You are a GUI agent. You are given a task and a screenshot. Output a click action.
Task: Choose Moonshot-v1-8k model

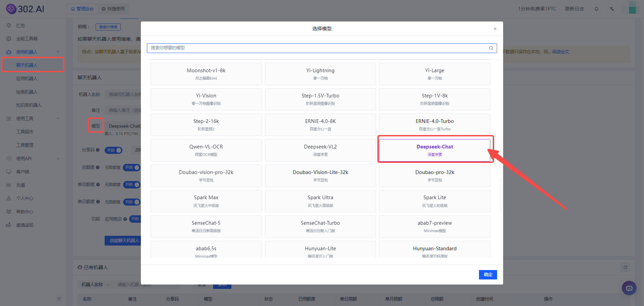click(206, 74)
